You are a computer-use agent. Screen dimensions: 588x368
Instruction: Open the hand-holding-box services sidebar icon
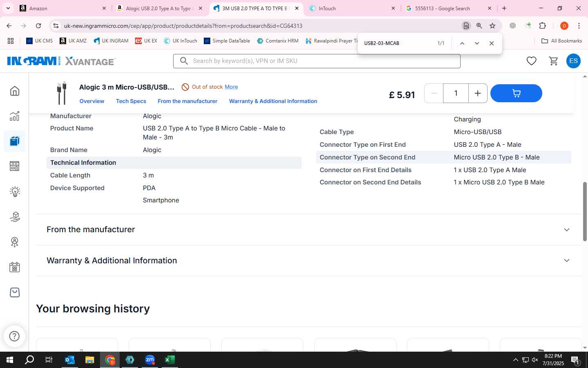15,217
